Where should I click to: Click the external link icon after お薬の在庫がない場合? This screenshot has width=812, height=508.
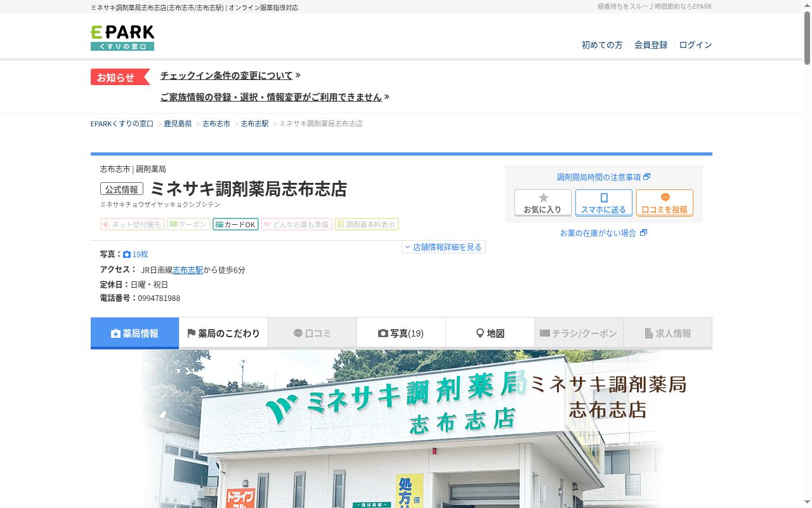click(x=643, y=233)
